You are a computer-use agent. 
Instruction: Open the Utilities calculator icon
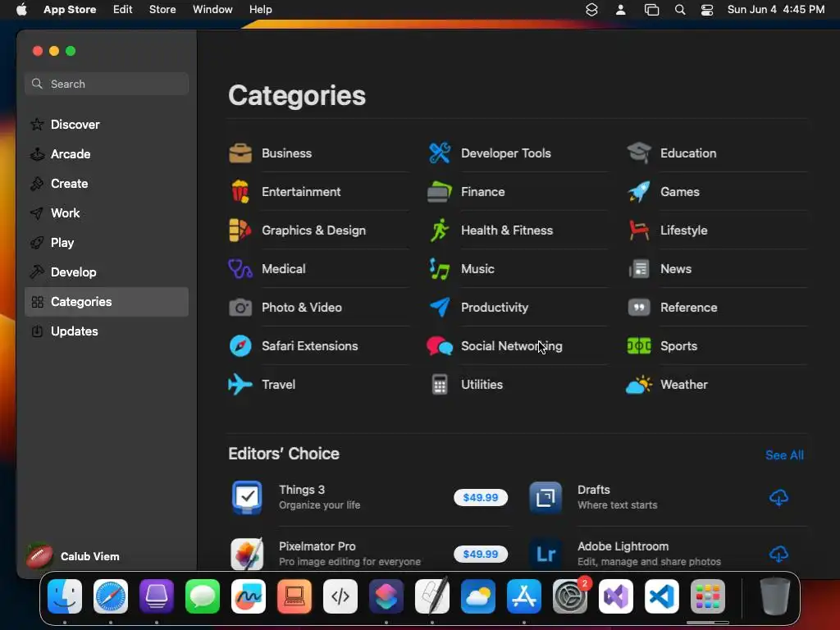click(x=440, y=385)
